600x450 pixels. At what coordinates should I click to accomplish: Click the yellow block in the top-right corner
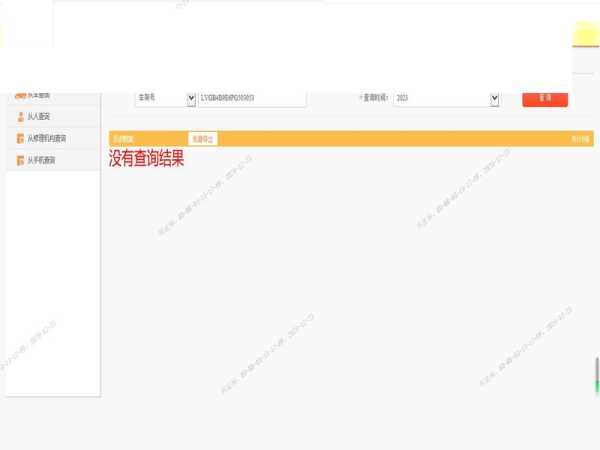(x=585, y=34)
